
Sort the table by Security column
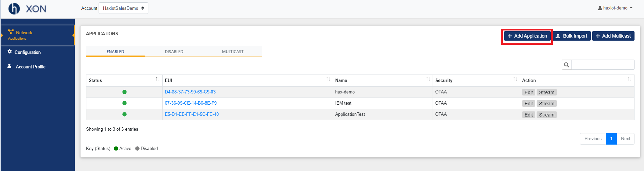point(476,80)
